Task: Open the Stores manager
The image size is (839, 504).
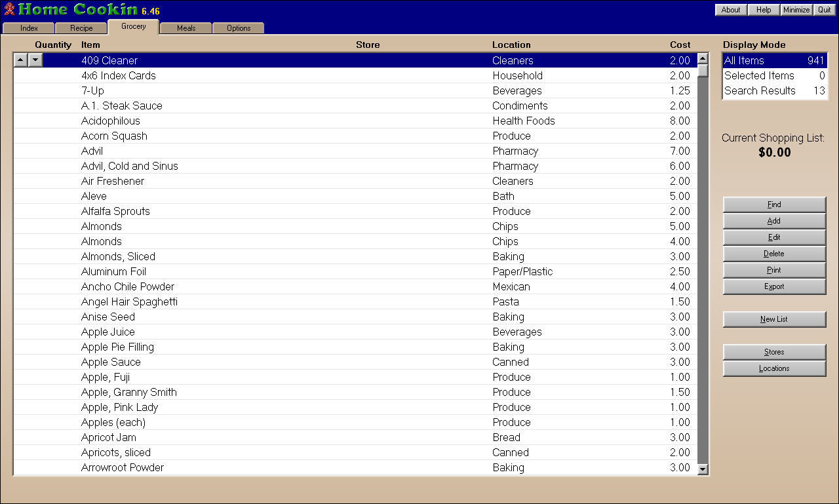Action: [x=774, y=353]
